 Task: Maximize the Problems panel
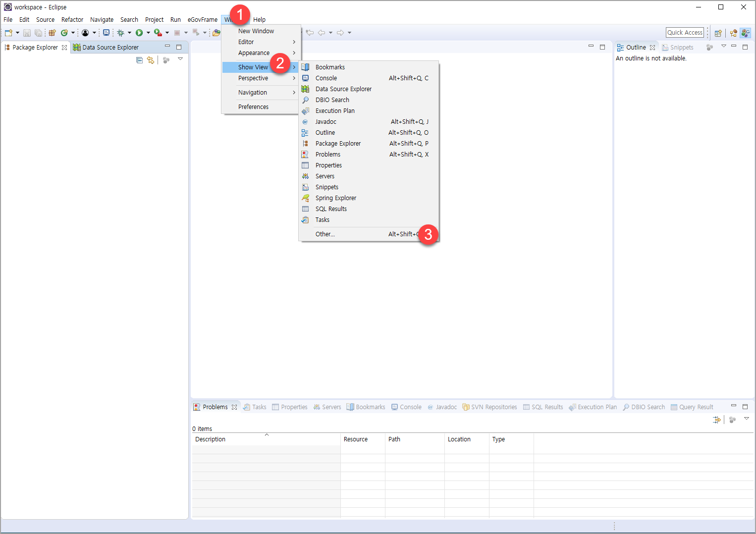745,407
